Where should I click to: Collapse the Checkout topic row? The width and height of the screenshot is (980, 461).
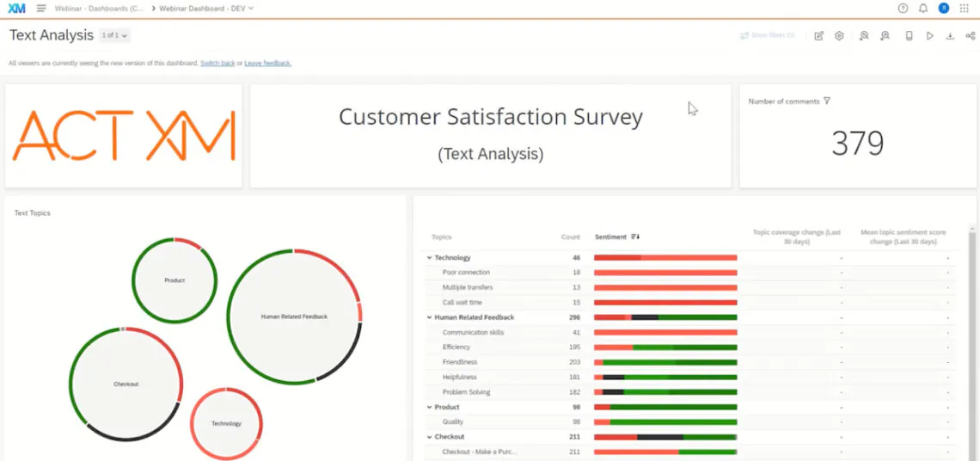click(x=429, y=437)
